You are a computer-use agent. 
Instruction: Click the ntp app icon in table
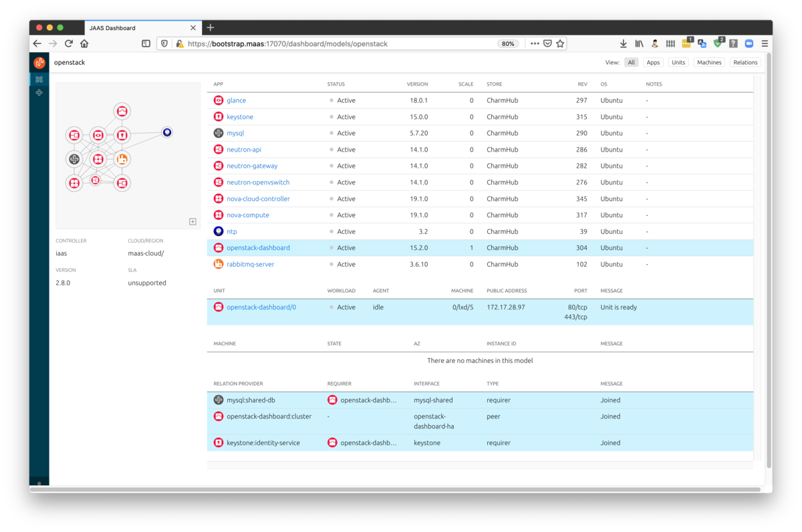[219, 231]
